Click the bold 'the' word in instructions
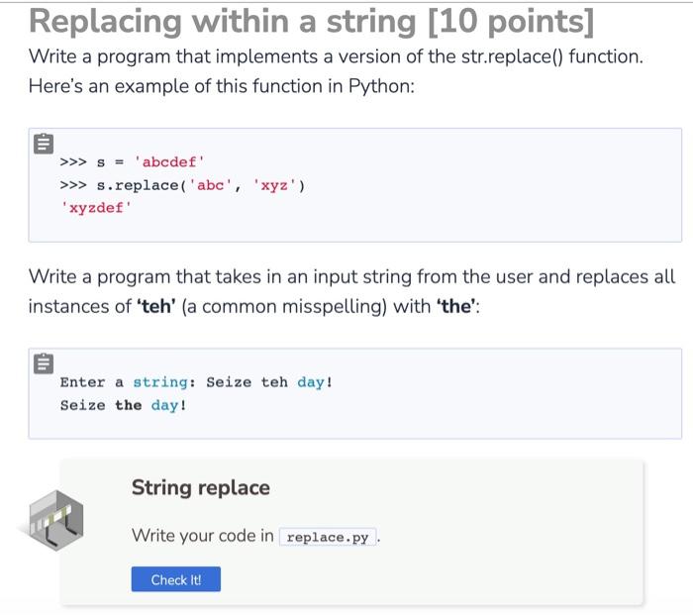 pos(456,306)
